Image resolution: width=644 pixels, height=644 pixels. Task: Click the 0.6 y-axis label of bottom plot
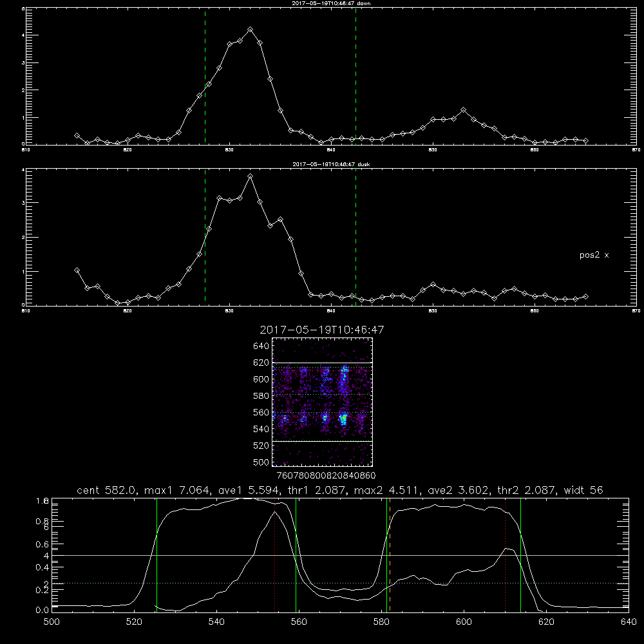(x=42, y=544)
